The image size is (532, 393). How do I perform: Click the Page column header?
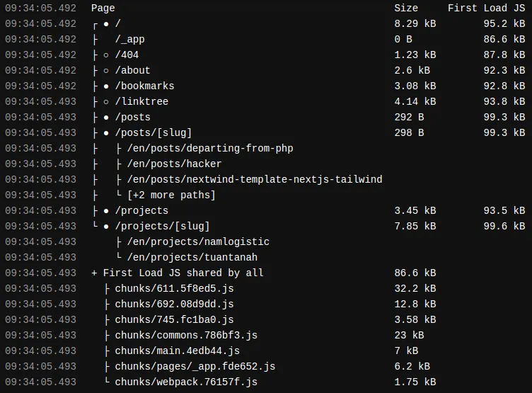103,8
